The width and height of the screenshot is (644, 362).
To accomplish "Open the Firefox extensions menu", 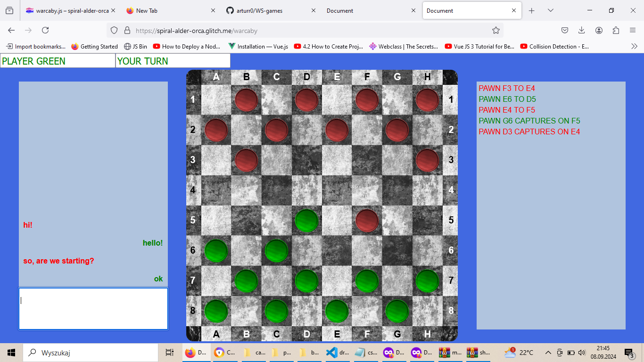I will (x=616, y=30).
